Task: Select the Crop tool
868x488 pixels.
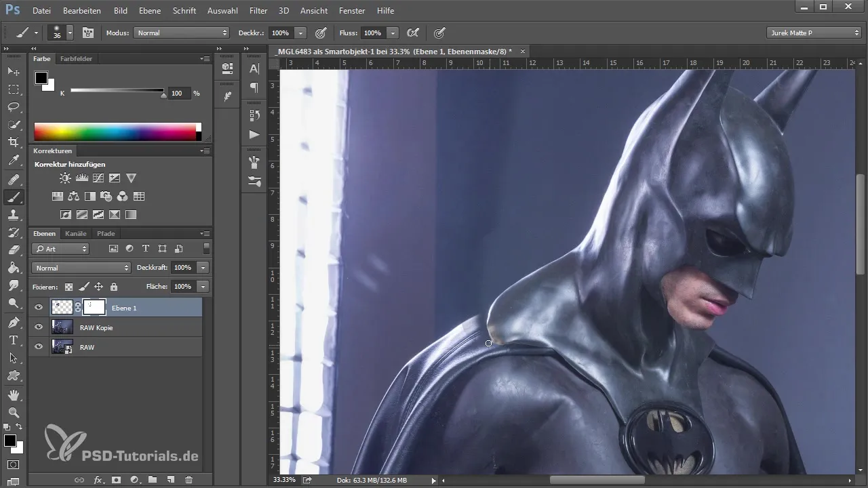Action: (x=14, y=142)
